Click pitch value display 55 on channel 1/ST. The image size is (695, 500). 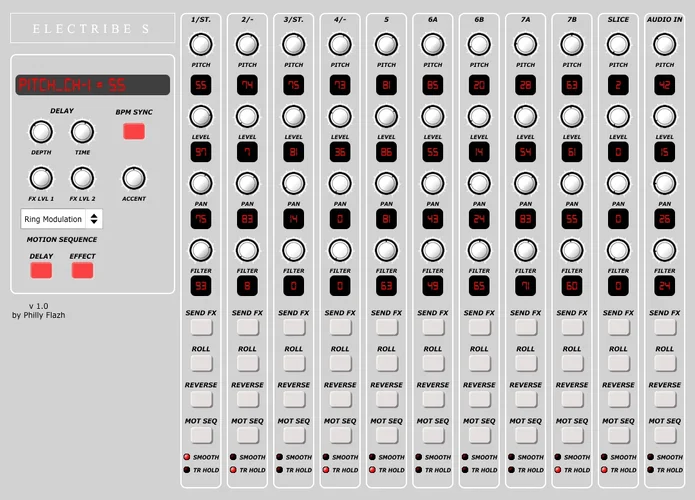coord(201,85)
